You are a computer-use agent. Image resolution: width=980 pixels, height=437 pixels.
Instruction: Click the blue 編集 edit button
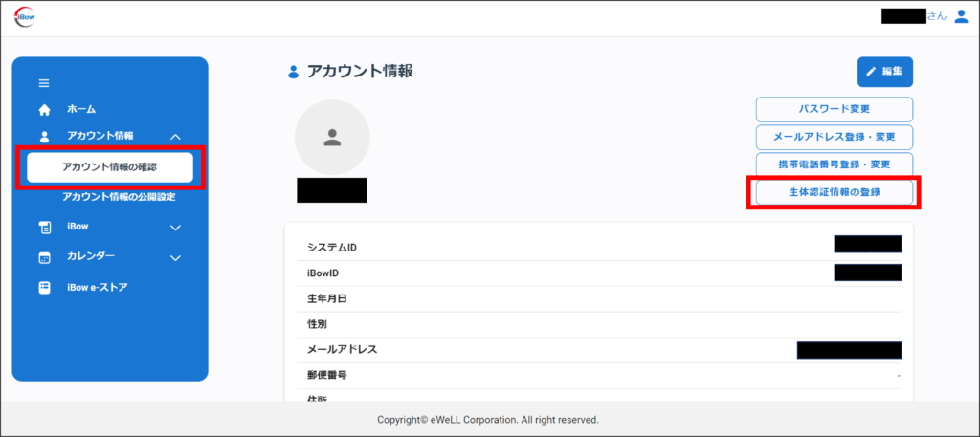point(884,72)
